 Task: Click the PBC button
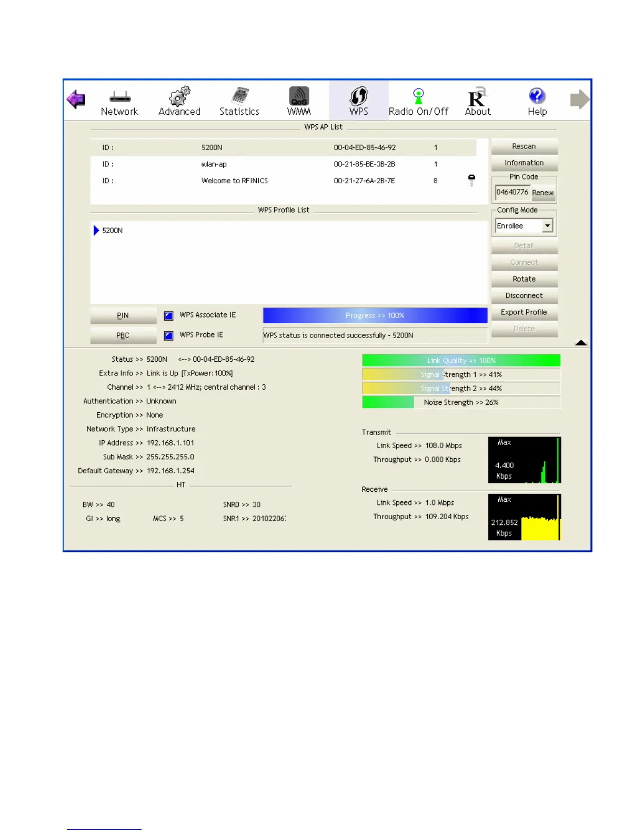123,335
